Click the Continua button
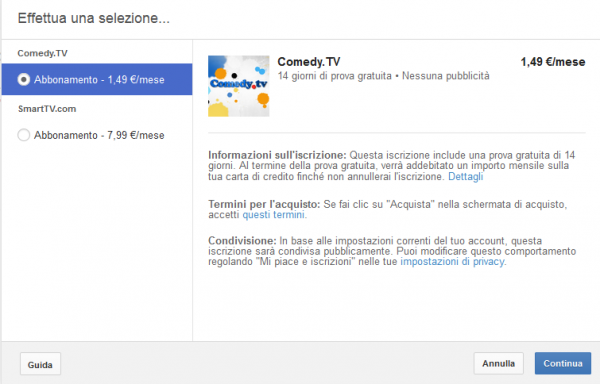600x384 pixels. pyautogui.click(x=563, y=363)
